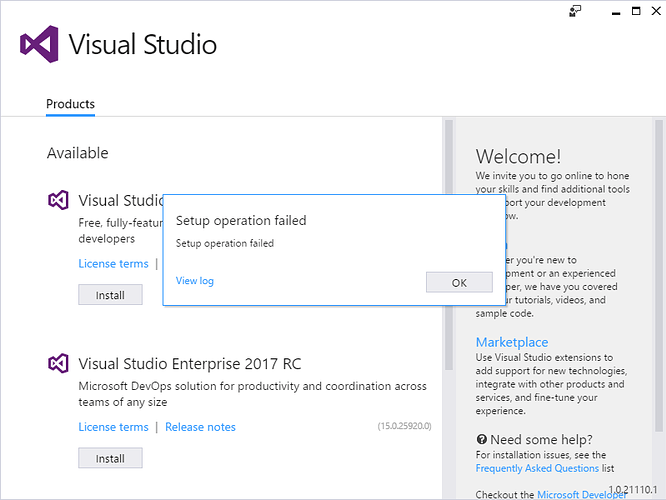Click the help question mark icon
Screen dimensions: 666x500
[x=481, y=439]
